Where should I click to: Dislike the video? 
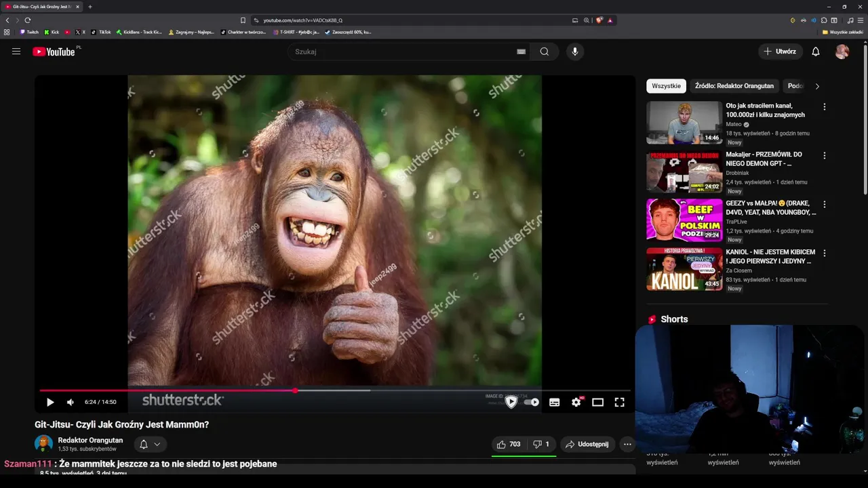click(541, 445)
